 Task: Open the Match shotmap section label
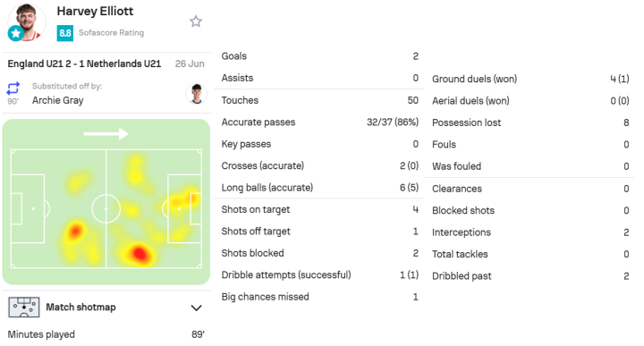pos(80,307)
